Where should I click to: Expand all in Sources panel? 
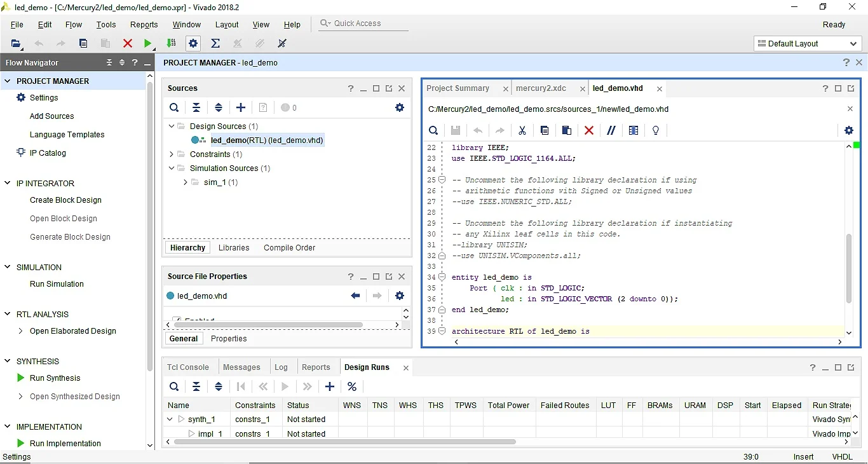pos(219,107)
